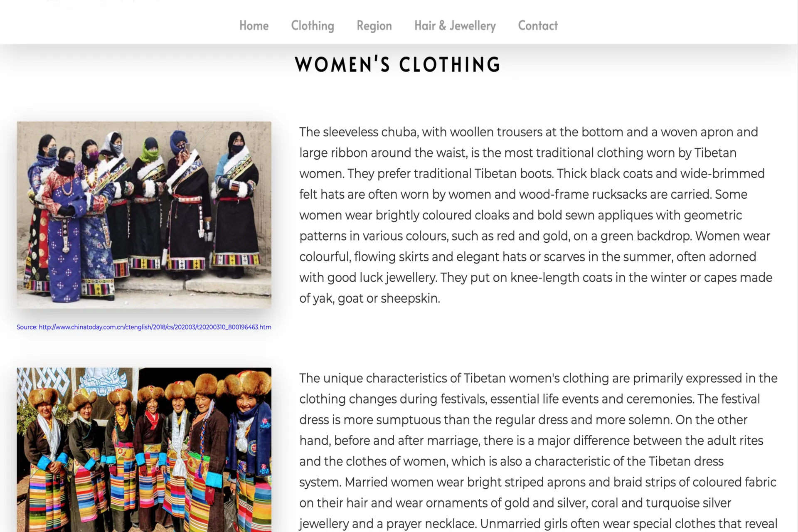Open the Hair & Jewellery section
The image size is (798, 532).
(x=455, y=26)
